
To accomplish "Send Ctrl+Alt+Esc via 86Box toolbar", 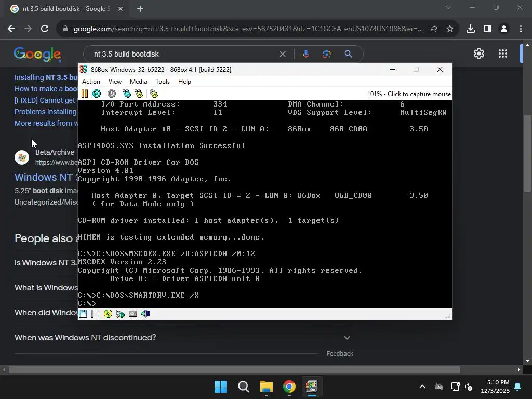I will click(139, 94).
